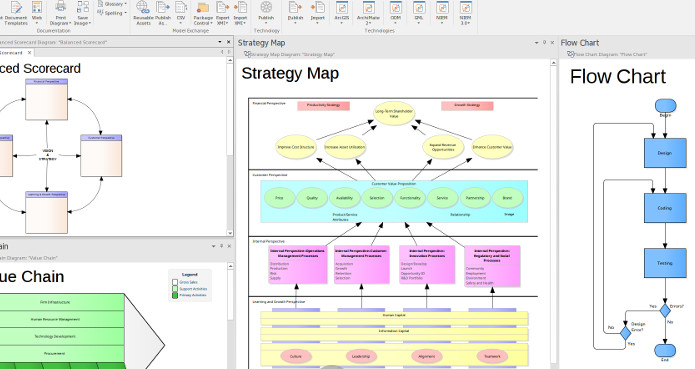Select Long-Term Shareholder Value ellipse

click(394, 113)
